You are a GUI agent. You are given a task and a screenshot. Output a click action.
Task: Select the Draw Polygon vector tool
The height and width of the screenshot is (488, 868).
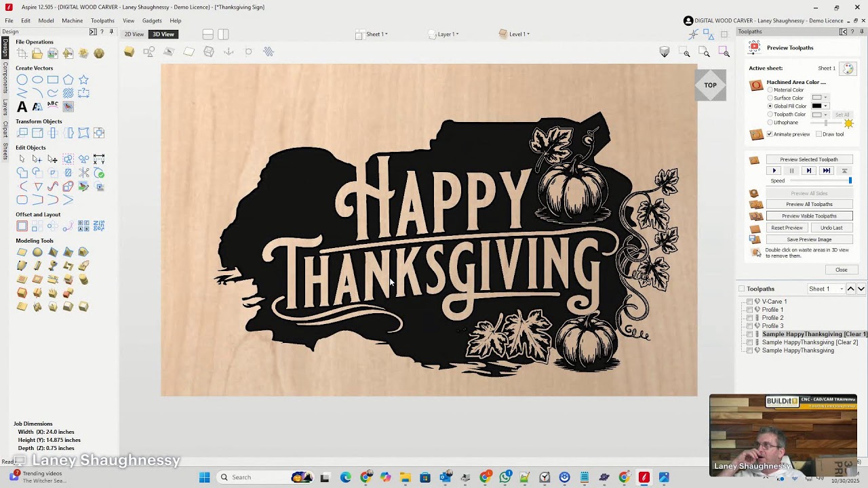[x=68, y=80]
